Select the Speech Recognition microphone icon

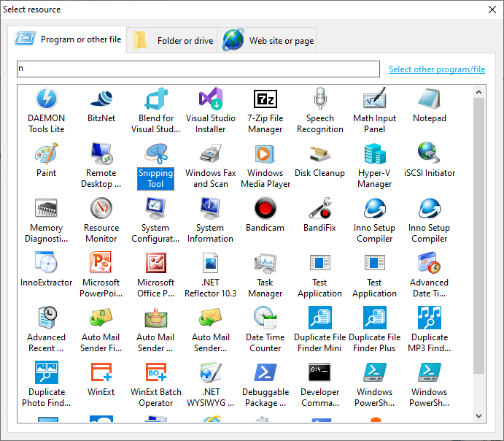tap(320, 99)
